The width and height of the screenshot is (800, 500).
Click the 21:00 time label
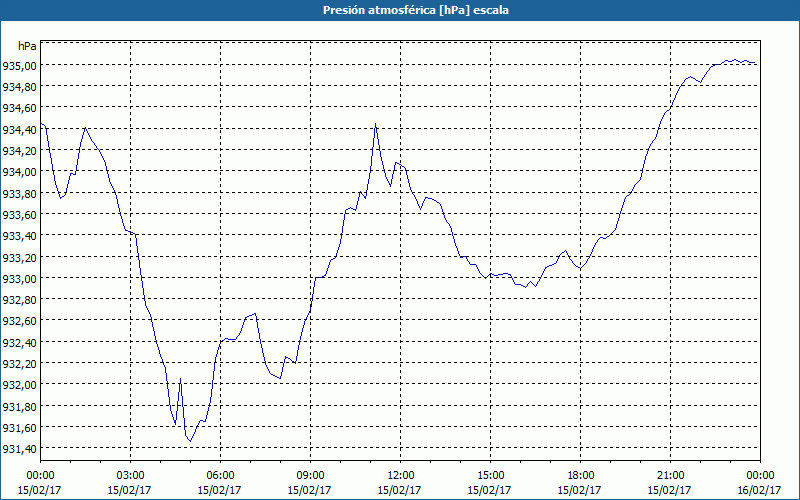pos(670,476)
